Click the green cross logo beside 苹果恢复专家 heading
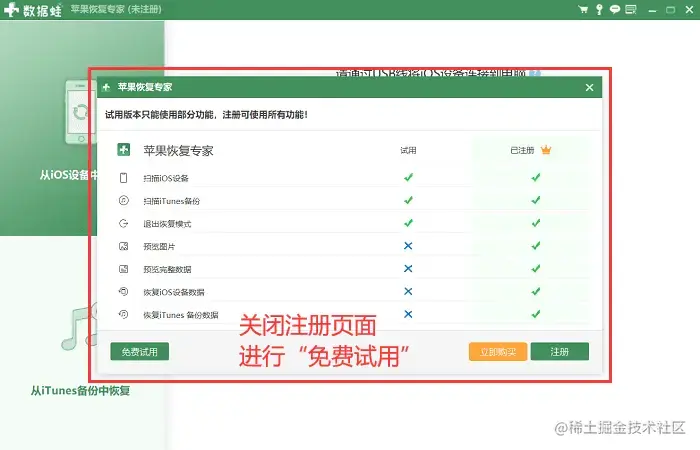This screenshot has height=450, width=700. tap(124, 150)
